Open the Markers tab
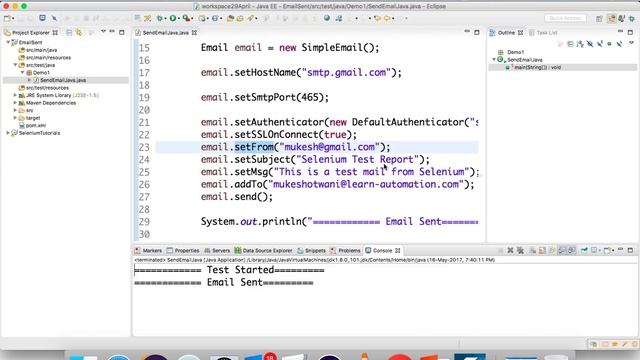The width and height of the screenshot is (640, 360). click(148, 251)
